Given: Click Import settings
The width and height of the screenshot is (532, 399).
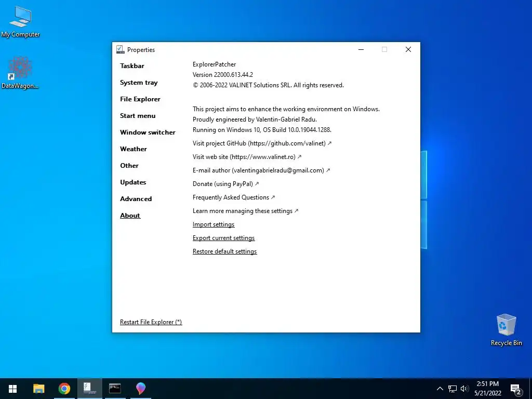Looking at the screenshot, I should (214, 224).
